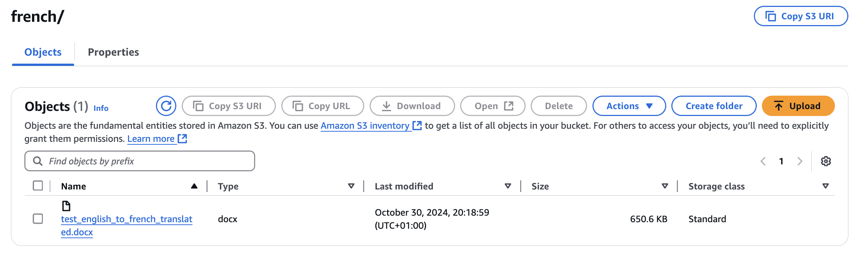Sort by the Last modified column arrow
This screenshot has width=868, height=256.
tap(508, 186)
